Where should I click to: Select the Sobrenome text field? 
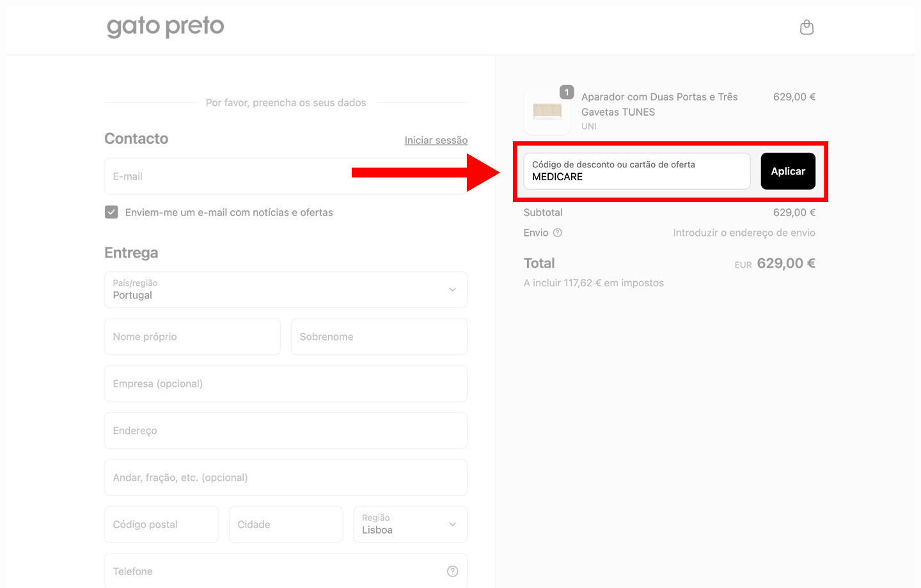point(379,337)
